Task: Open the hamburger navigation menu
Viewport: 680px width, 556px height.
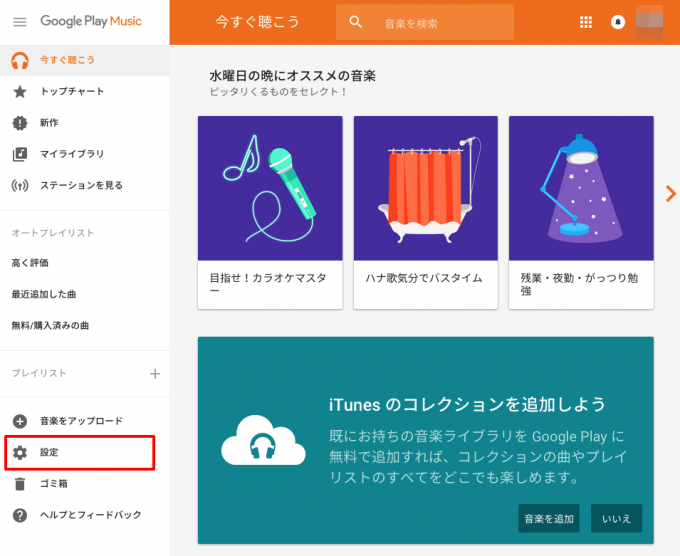Action: tap(20, 22)
